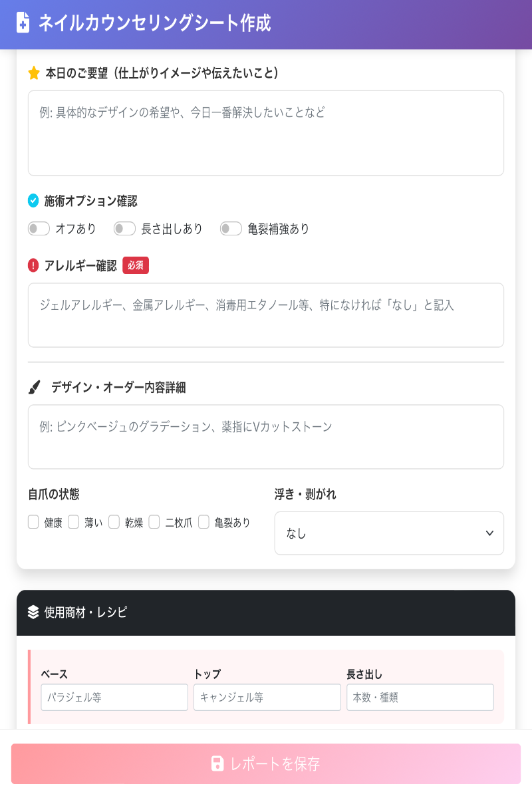Viewport: 532px width, 798px height.
Task: Check the 乾燥 checkbox
Action: (x=113, y=522)
